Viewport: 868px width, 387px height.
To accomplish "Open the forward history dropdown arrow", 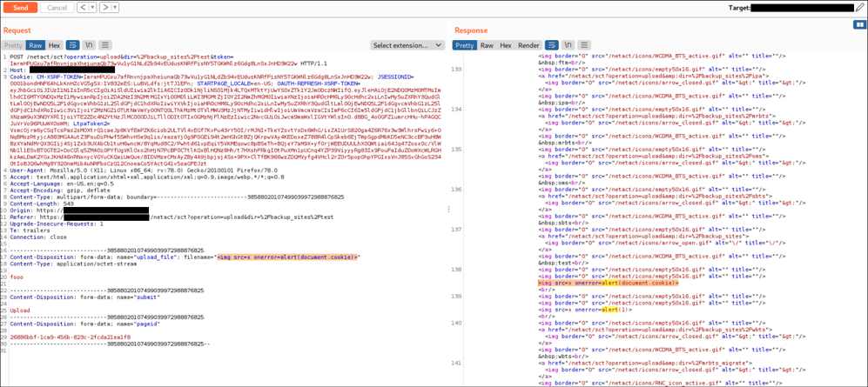I will coord(117,8).
